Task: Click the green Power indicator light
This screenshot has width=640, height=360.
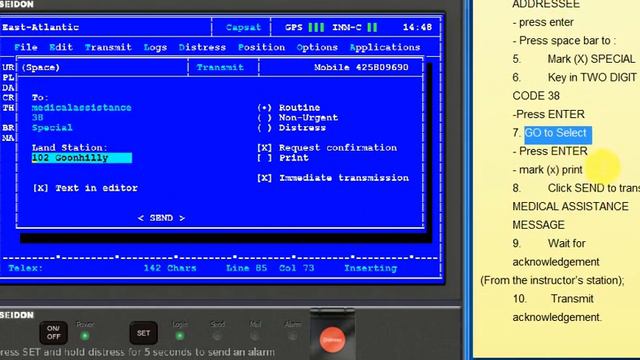Action: 85,336
